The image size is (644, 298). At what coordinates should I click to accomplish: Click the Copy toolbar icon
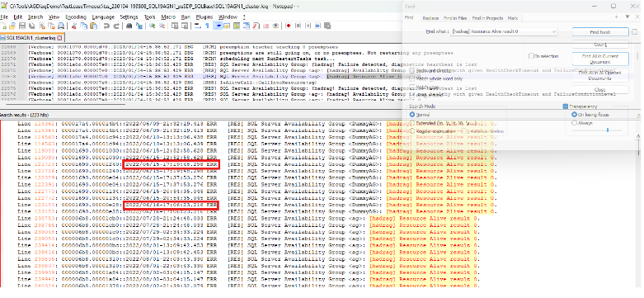(x=83, y=26)
